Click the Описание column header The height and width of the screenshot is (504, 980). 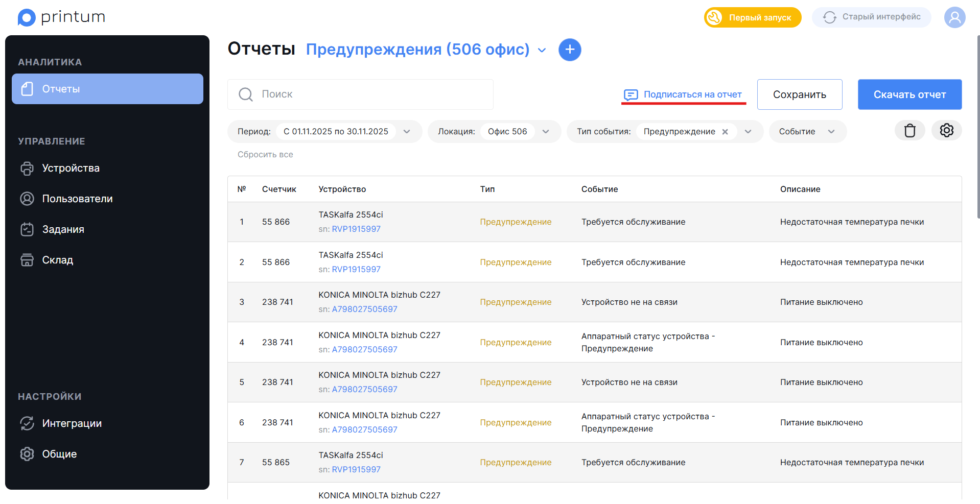click(x=800, y=189)
